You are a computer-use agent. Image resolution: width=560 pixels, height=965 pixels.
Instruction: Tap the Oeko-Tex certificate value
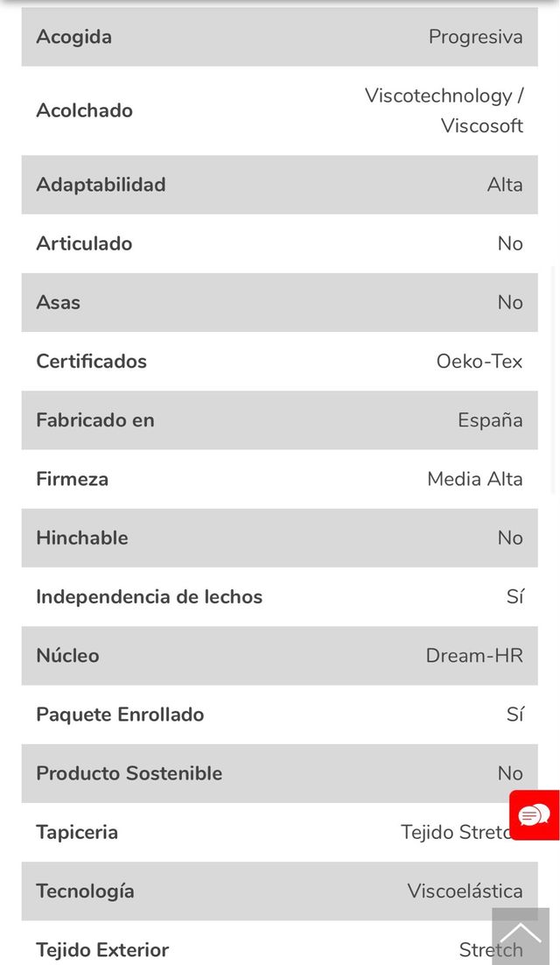pos(479,361)
